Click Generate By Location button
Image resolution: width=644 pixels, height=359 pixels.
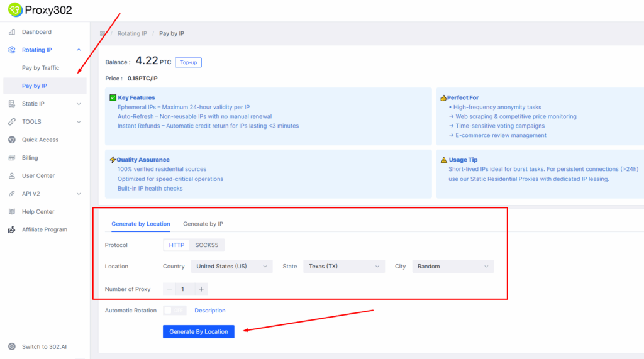click(x=198, y=331)
